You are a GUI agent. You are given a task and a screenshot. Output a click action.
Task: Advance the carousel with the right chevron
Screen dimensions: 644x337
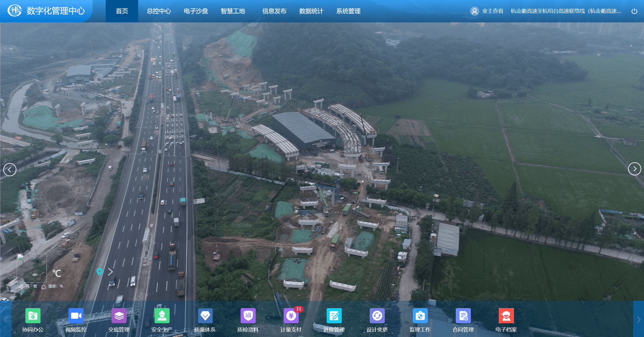tap(634, 169)
